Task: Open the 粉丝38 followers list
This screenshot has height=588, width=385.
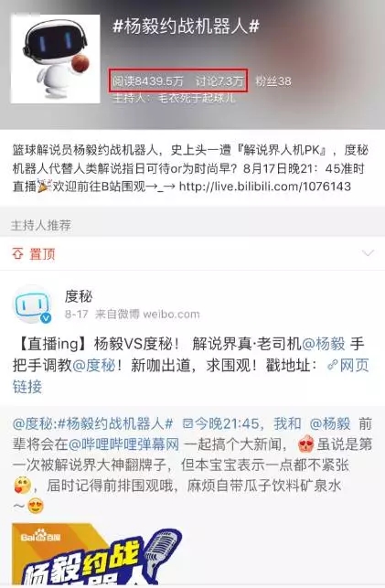Action: pyautogui.click(x=273, y=81)
